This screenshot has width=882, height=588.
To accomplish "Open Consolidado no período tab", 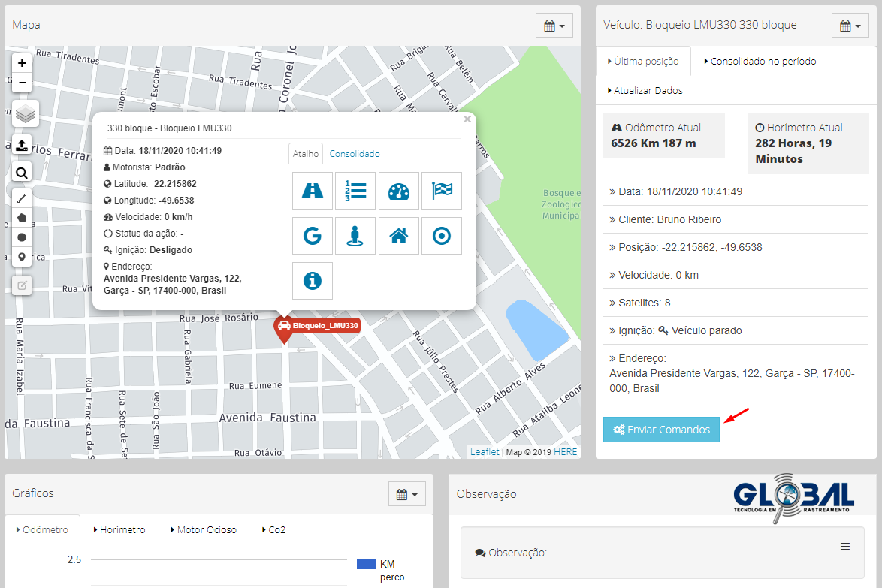I will click(x=760, y=62).
